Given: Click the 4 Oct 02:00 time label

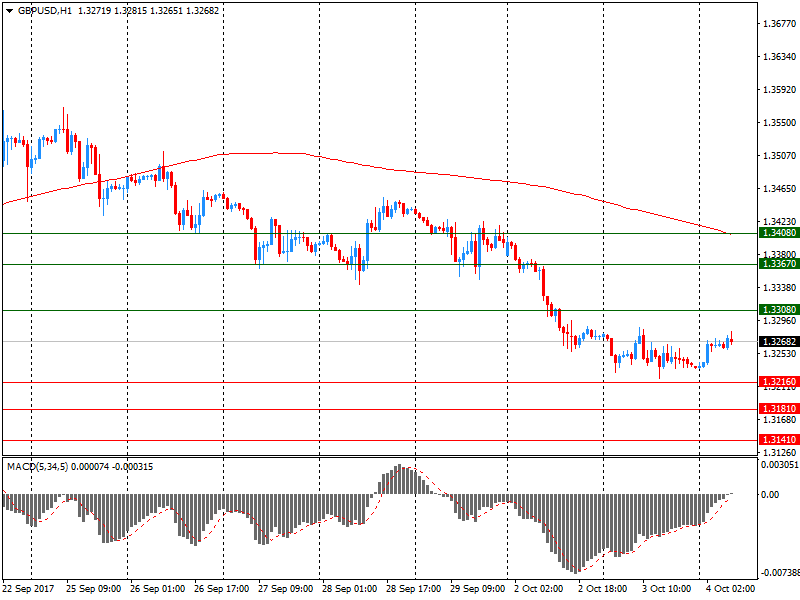Looking at the screenshot, I should pyautogui.click(x=731, y=589).
